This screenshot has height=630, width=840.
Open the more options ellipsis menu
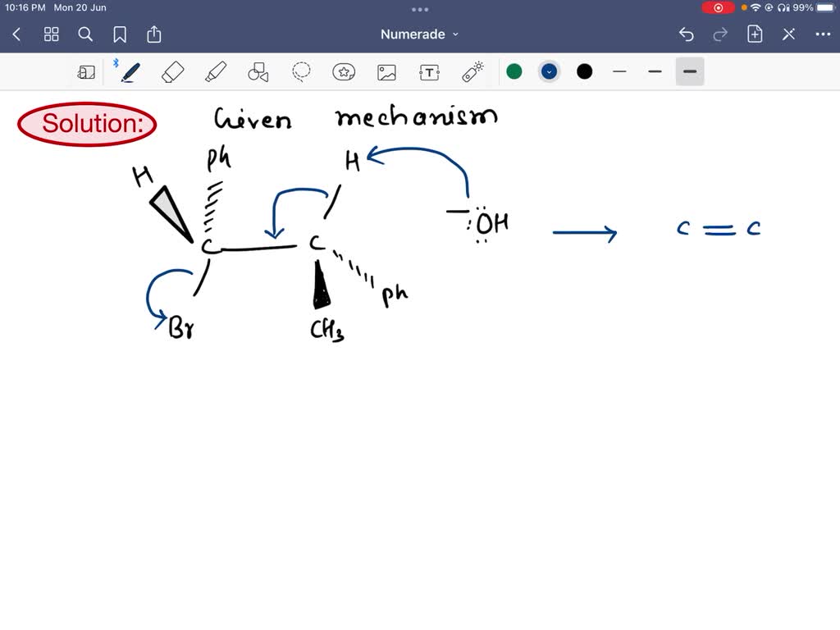point(823,34)
